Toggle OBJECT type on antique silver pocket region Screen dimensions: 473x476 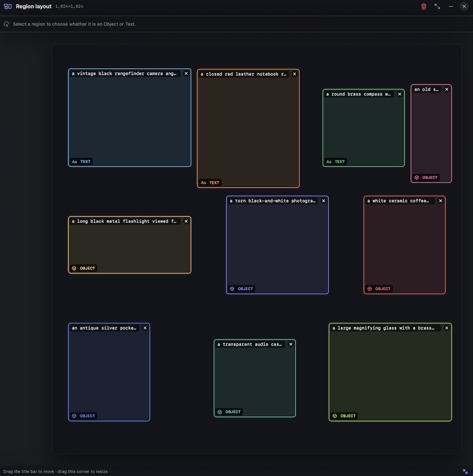pos(84,416)
